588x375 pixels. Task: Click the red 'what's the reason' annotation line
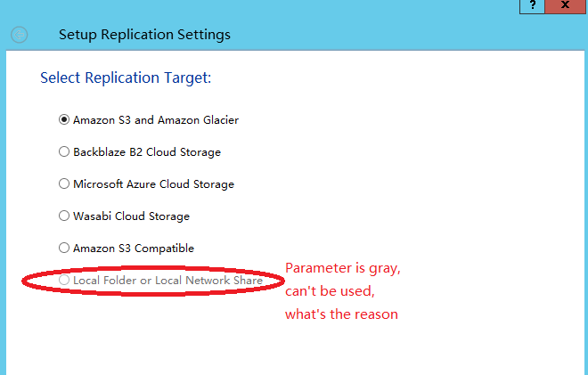click(x=341, y=314)
